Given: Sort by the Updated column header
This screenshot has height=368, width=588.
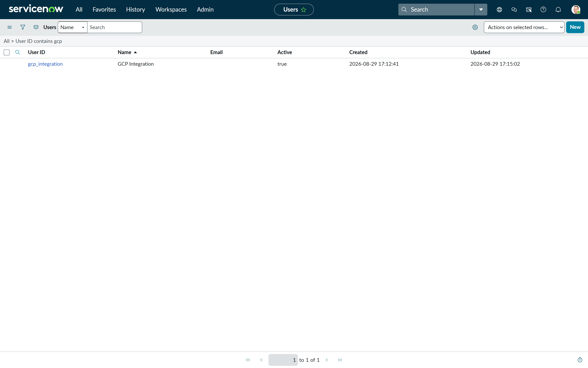Looking at the screenshot, I should click(x=480, y=52).
